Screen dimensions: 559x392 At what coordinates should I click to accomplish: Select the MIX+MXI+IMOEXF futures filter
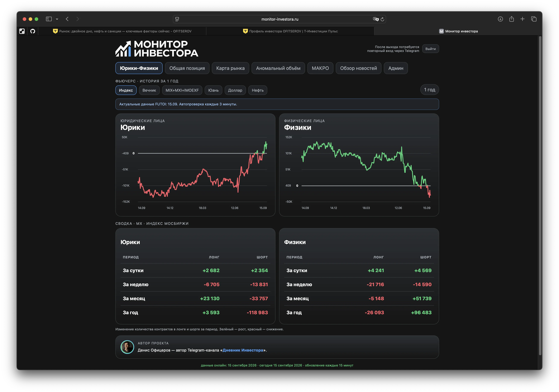point(182,90)
